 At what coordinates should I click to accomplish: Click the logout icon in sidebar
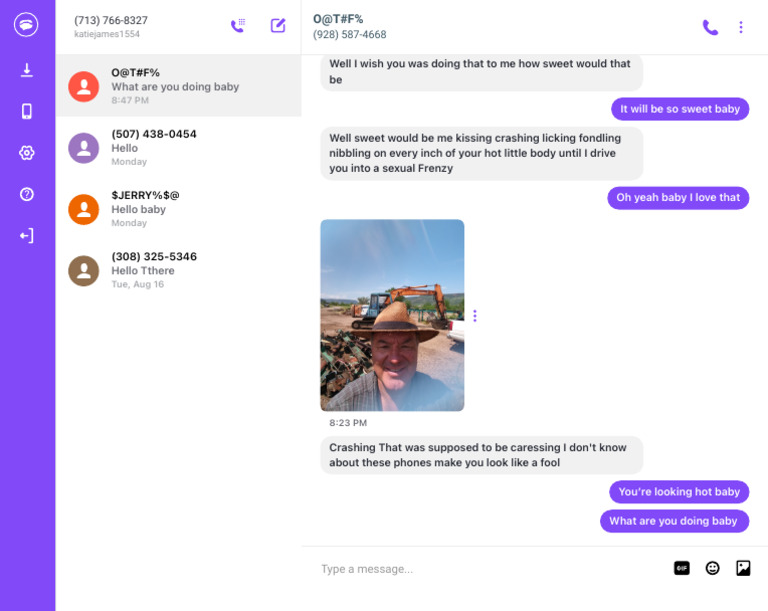tap(27, 236)
